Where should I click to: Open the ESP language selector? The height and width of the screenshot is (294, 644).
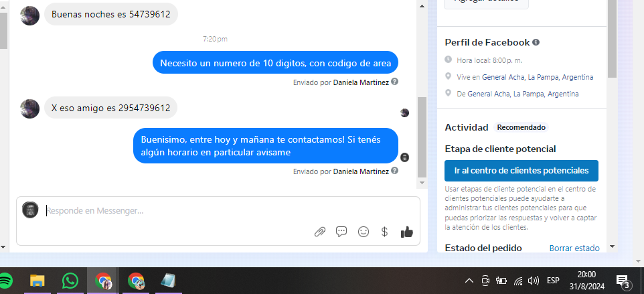tap(553, 281)
